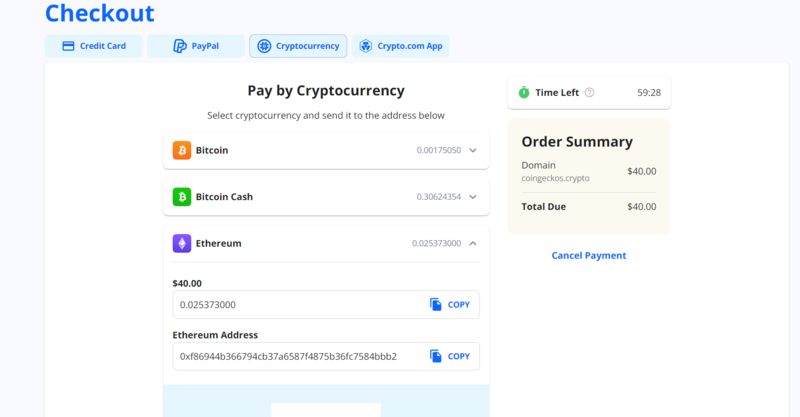Viewport: 800px width, 417px height.
Task: Click the Bitcoin amount 0.00175050
Action: [439, 150]
